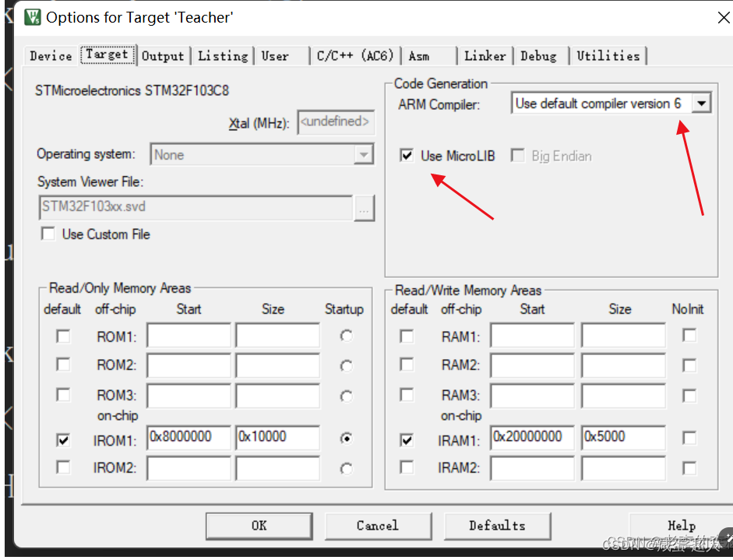The width and height of the screenshot is (733, 560).
Task: Edit the IRAM1 Size field 0x5000
Action: point(624,438)
